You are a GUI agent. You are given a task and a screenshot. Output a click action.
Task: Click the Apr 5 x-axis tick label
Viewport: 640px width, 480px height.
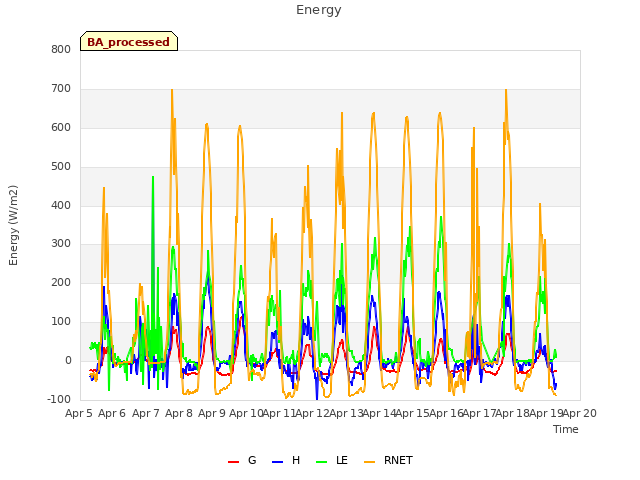pos(79,413)
